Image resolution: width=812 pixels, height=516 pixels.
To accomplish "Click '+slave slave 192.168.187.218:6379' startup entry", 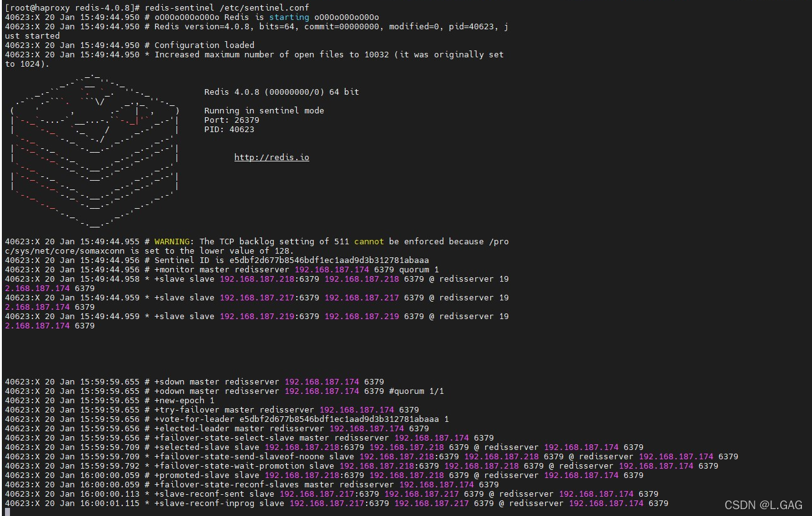I will click(x=256, y=284).
